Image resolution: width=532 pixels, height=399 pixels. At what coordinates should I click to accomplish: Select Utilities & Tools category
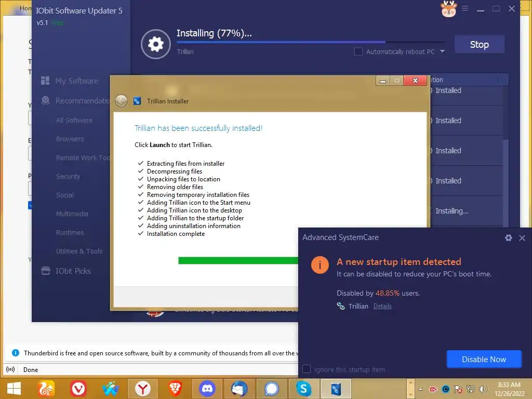click(79, 251)
